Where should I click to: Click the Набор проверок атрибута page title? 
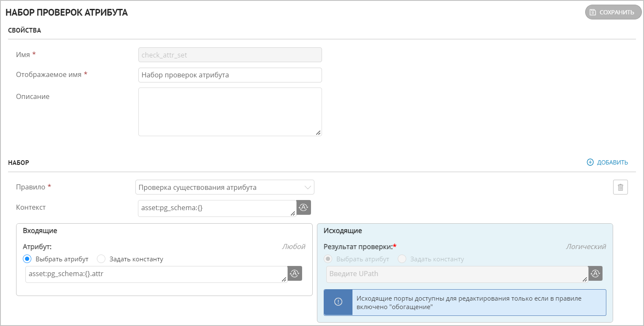click(67, 12)
